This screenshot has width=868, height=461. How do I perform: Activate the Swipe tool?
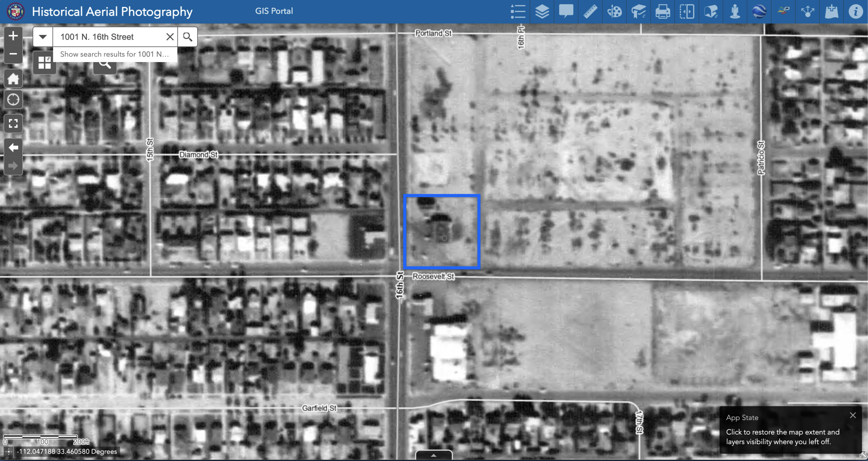coord(686,12)
